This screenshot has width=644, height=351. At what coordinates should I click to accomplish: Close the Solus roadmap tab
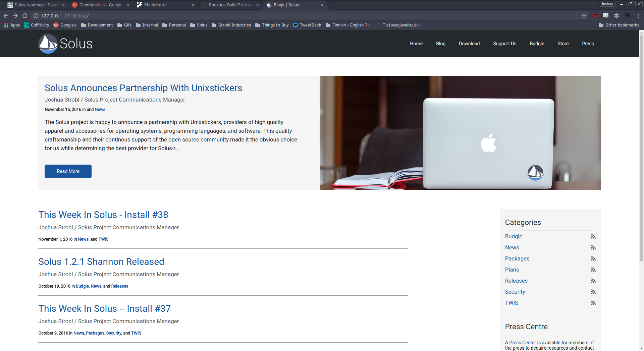(63, 5)
